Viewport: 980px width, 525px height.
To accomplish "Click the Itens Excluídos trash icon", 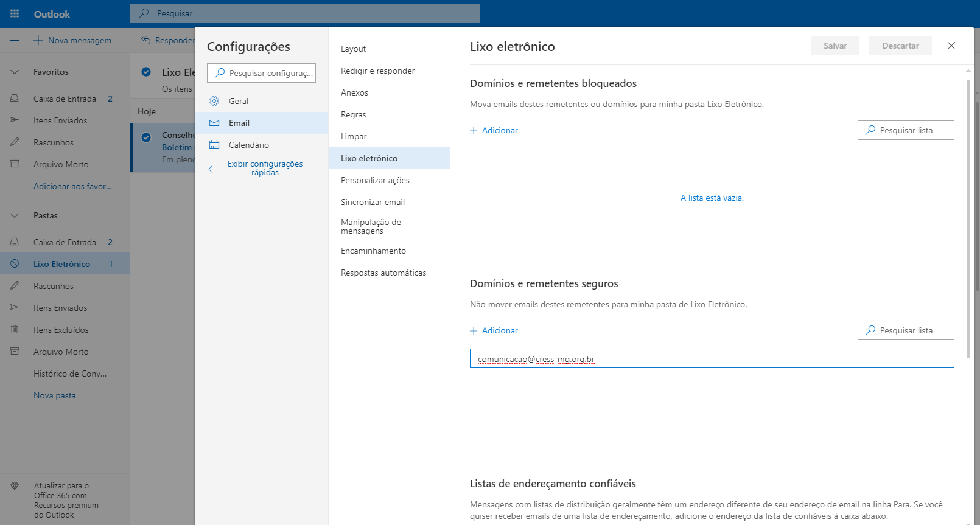I will [x=15, y=330].
